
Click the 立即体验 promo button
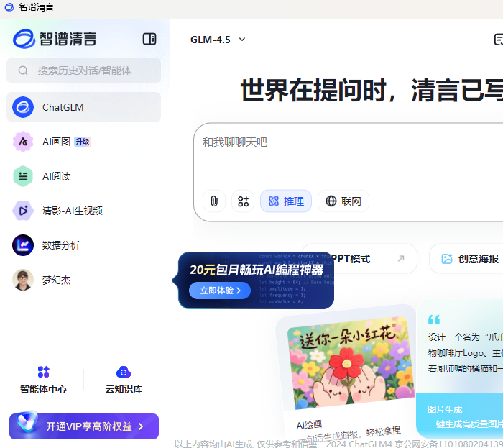220,291
